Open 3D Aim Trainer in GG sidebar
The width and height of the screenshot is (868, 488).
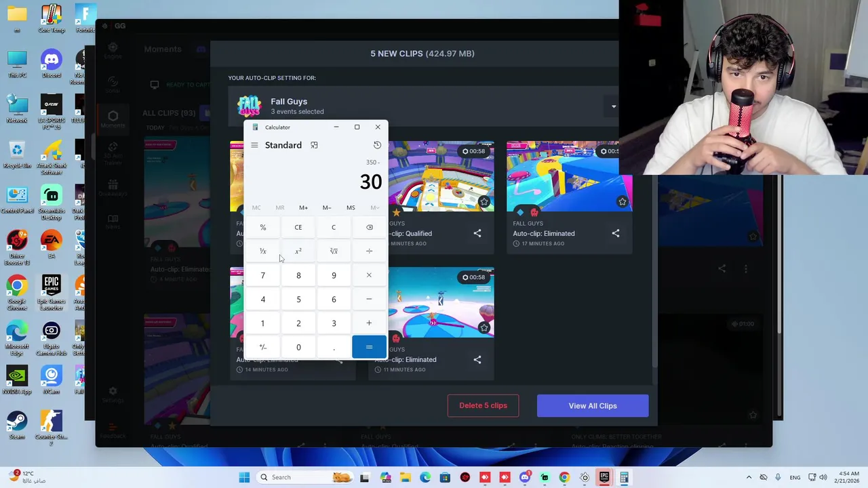pos(113,155)
